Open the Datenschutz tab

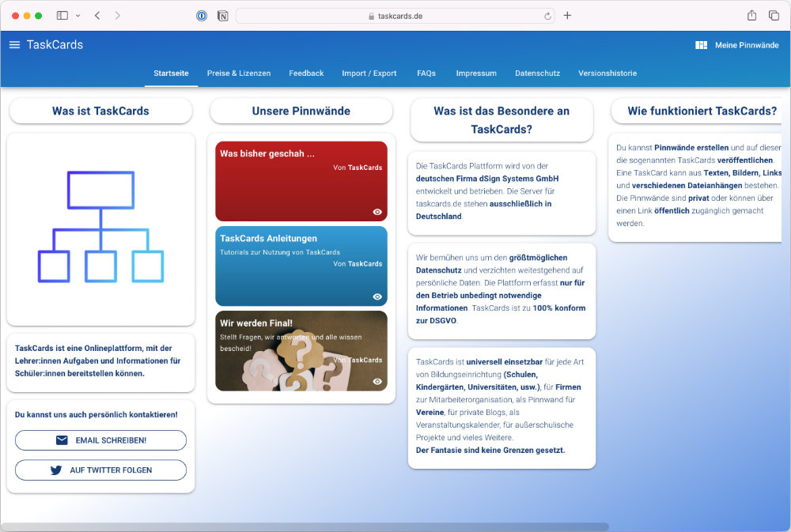point(537,73)
